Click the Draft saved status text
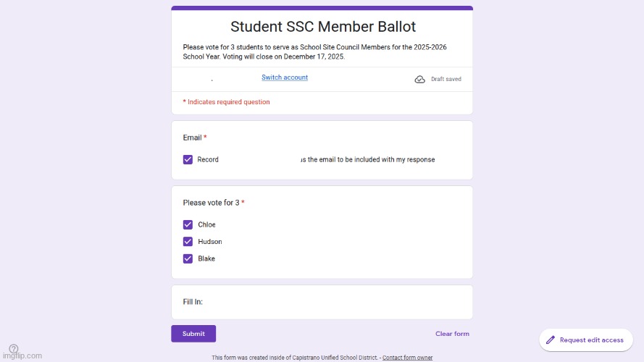This screenshot has width=644, height=362. pos(446,80)
